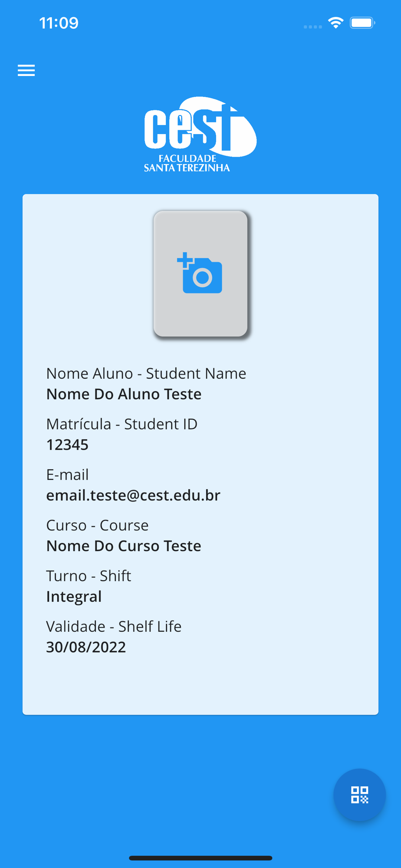Open the hamburger menu

(x=26, y=70)
